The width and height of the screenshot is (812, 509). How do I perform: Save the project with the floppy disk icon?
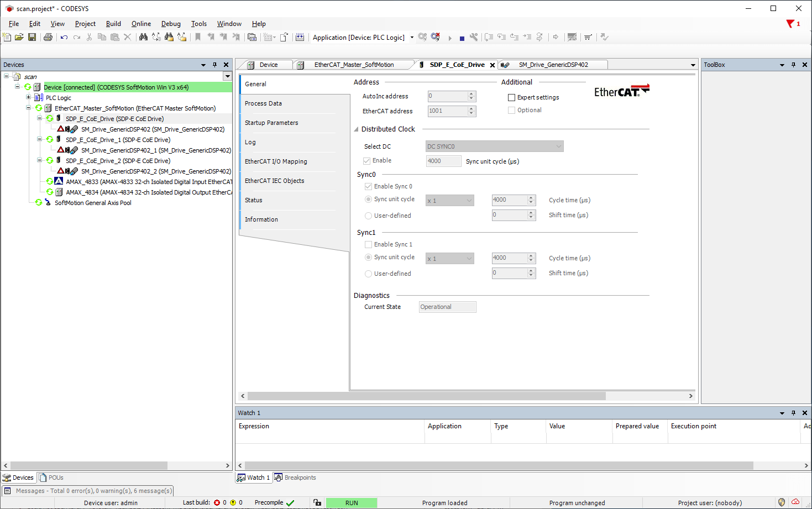32,37
